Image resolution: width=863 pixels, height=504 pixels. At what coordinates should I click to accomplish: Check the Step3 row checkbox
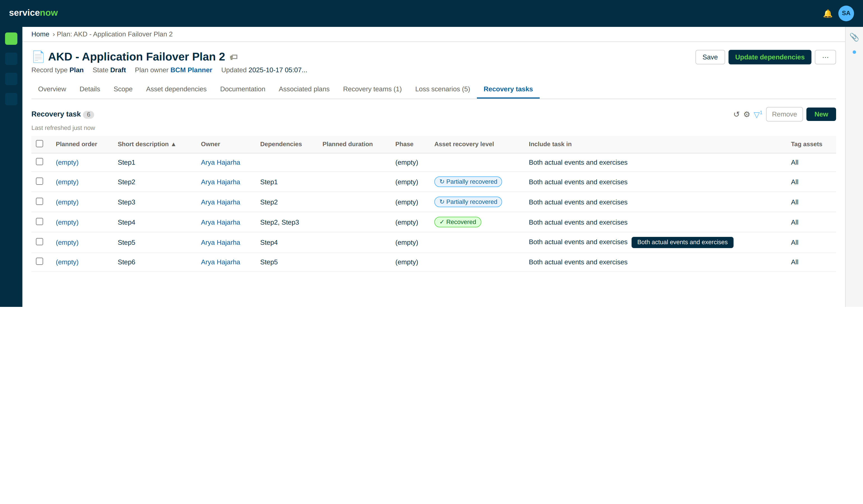(x=40, y=201)
